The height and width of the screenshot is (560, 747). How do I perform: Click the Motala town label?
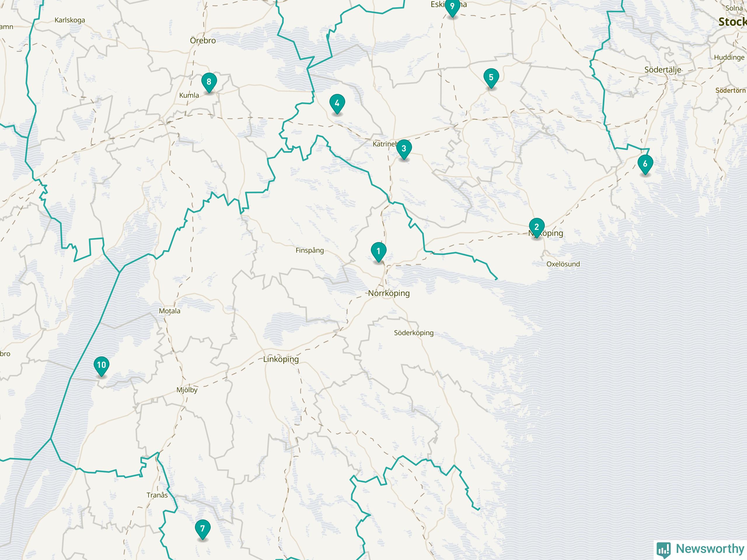coord(170,311)
